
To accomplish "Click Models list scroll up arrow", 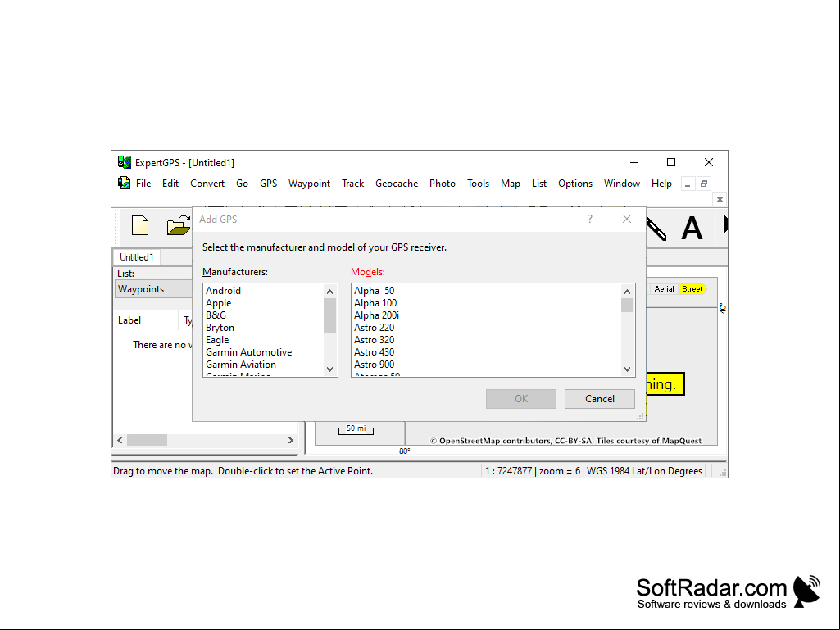I will point(627,292).
